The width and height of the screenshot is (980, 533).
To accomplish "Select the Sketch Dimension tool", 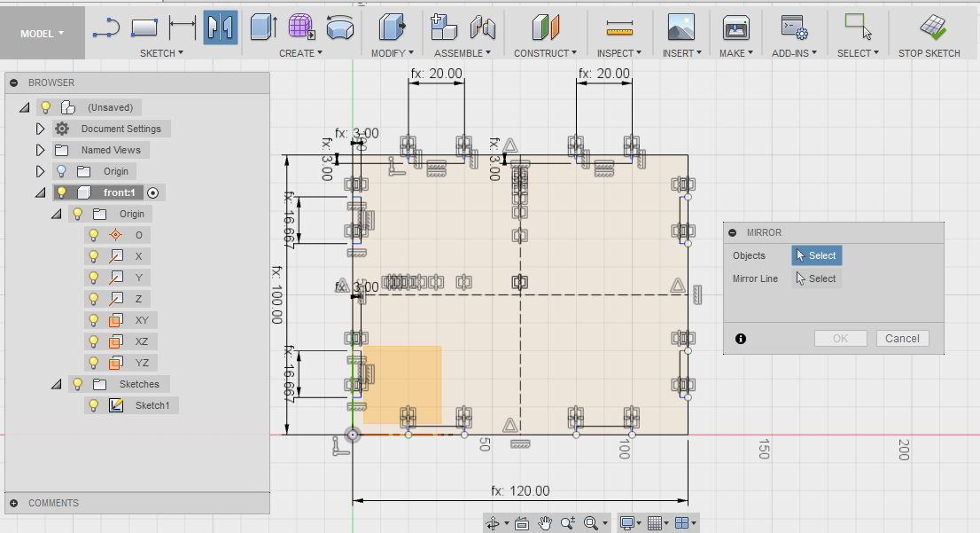I will click(x=183, y=28).
